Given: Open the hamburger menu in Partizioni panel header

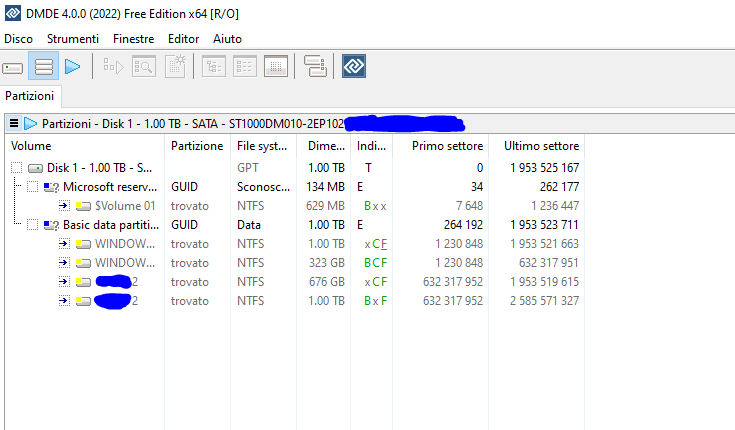Looking at the screenshot, I should [x=14, y=124].
